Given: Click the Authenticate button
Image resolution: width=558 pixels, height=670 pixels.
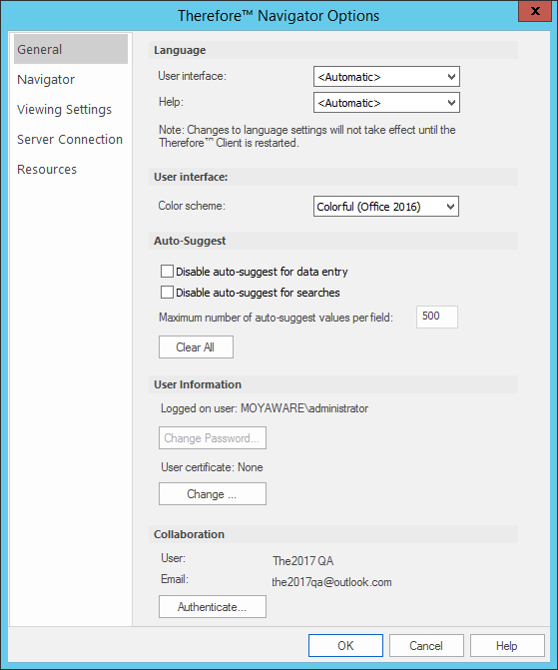Looking at the screenshot, I should [x=212, y=607].
